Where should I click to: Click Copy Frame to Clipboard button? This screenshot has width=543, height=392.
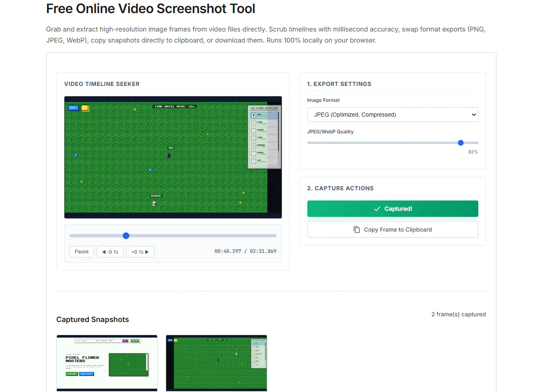click(392, 230)
